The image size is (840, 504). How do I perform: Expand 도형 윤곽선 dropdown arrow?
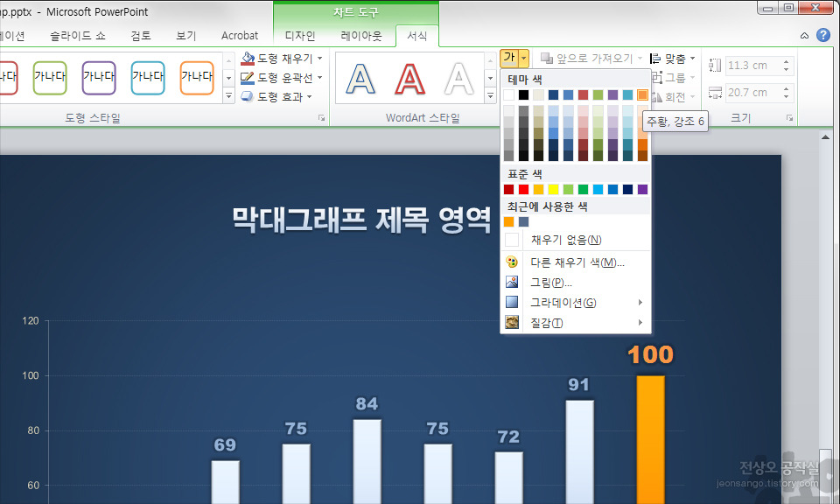point(320,78)
